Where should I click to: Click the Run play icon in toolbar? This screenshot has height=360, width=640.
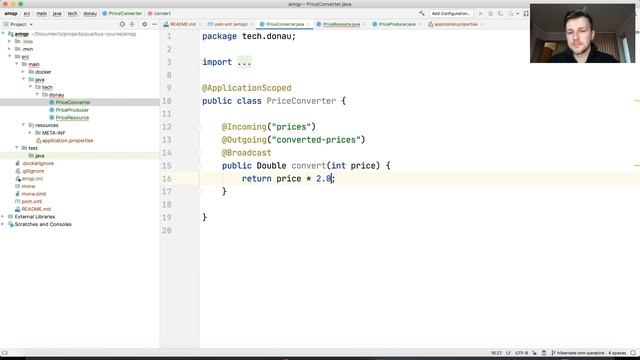coord(480,13)
